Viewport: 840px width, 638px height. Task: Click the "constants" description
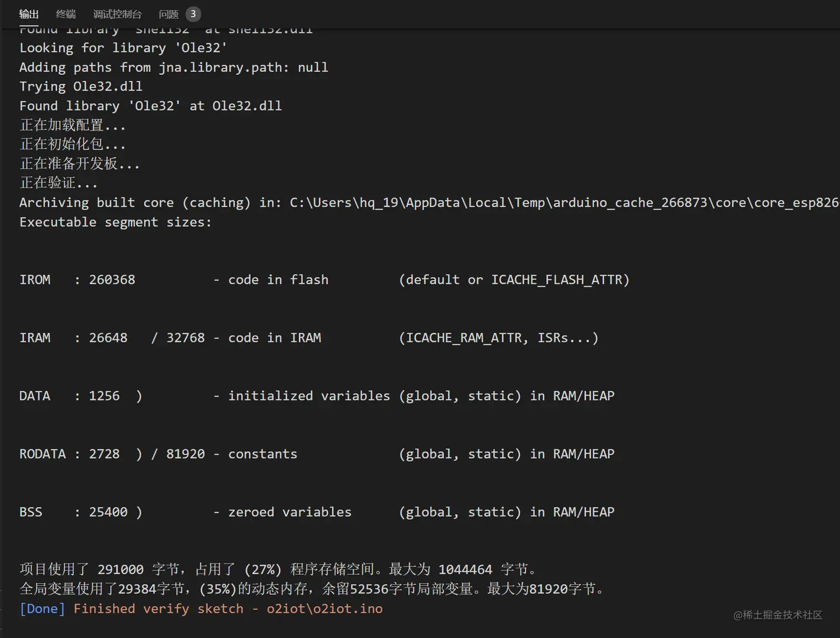coord(263,454)
